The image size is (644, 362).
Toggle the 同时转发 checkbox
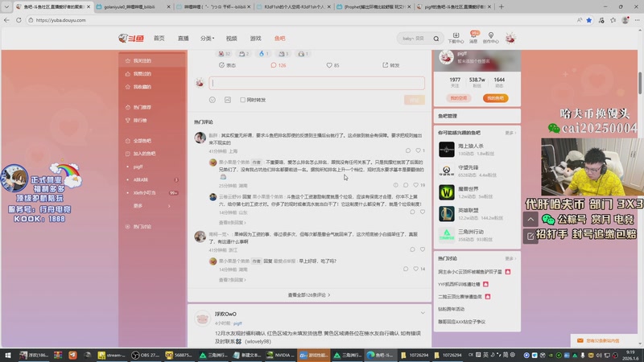[x=243, y=100]
